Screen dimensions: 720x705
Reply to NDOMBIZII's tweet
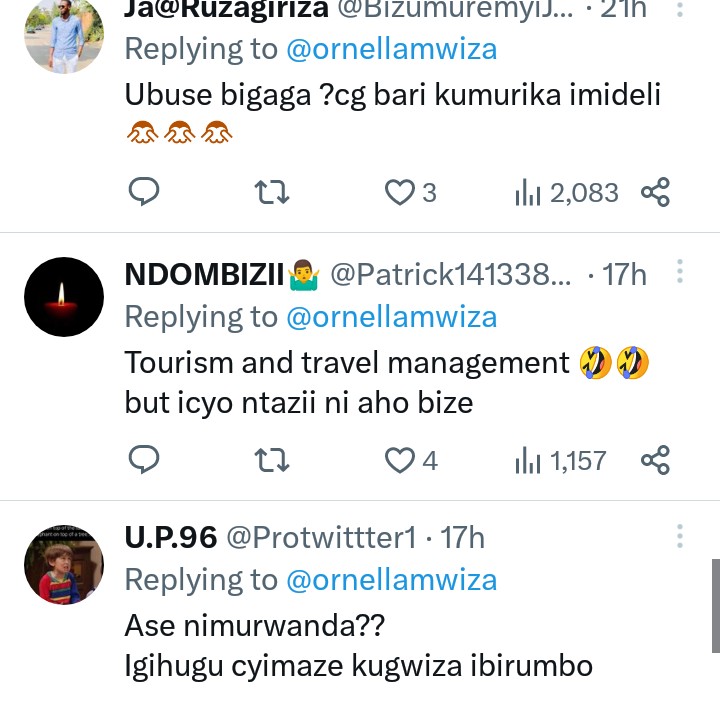coord(145,460)
